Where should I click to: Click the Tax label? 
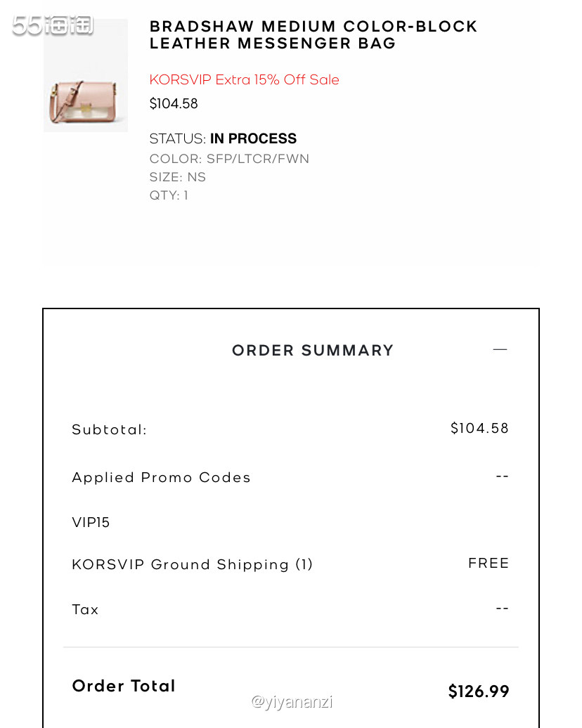pyautogui.click(x=85, y=610)
